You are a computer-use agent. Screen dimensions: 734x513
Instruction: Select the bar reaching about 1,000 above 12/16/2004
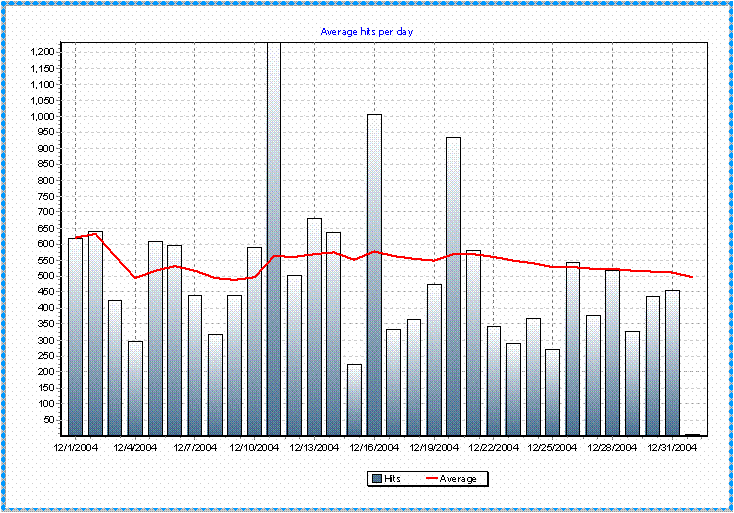click(374, 275)
